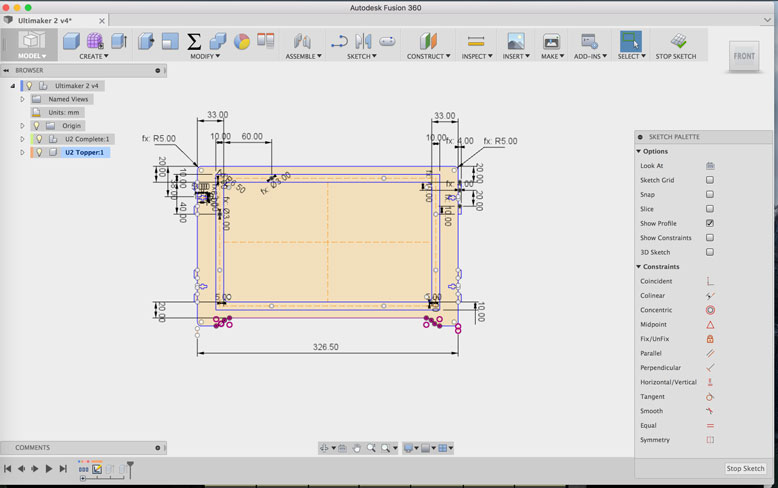Screen dimensions: 778x488
Task: Open the Compare layout icon in Modify
Action: tap(265, 40)
